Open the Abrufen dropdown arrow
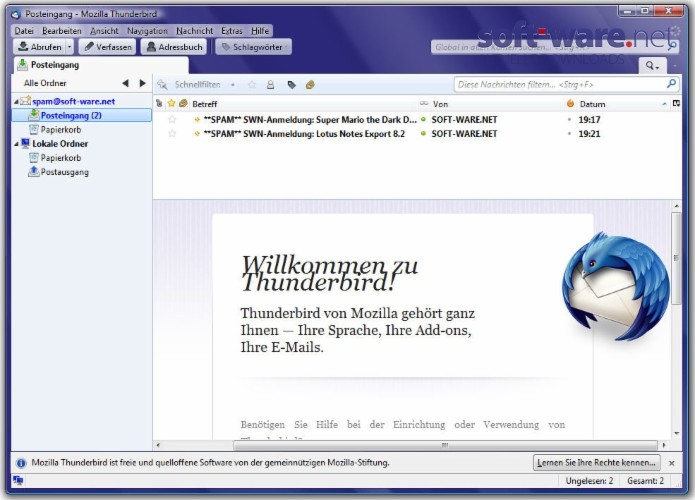This screenshot has height=500, width=695. pyautogui.click(x=70, y=47)
